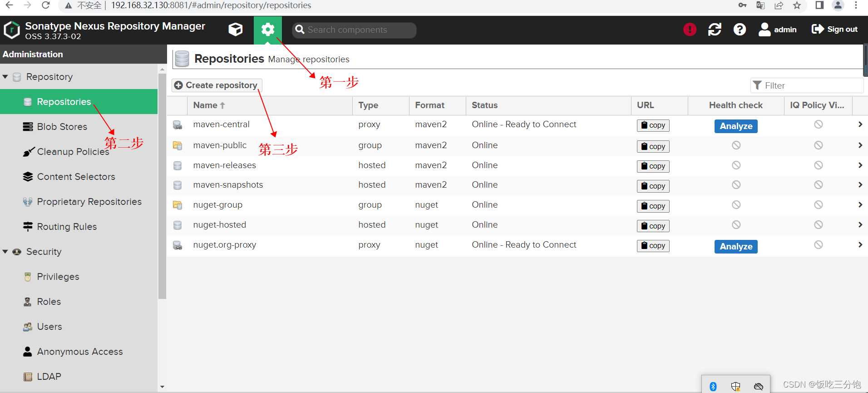Sign out of Nexus

(834, 30)
